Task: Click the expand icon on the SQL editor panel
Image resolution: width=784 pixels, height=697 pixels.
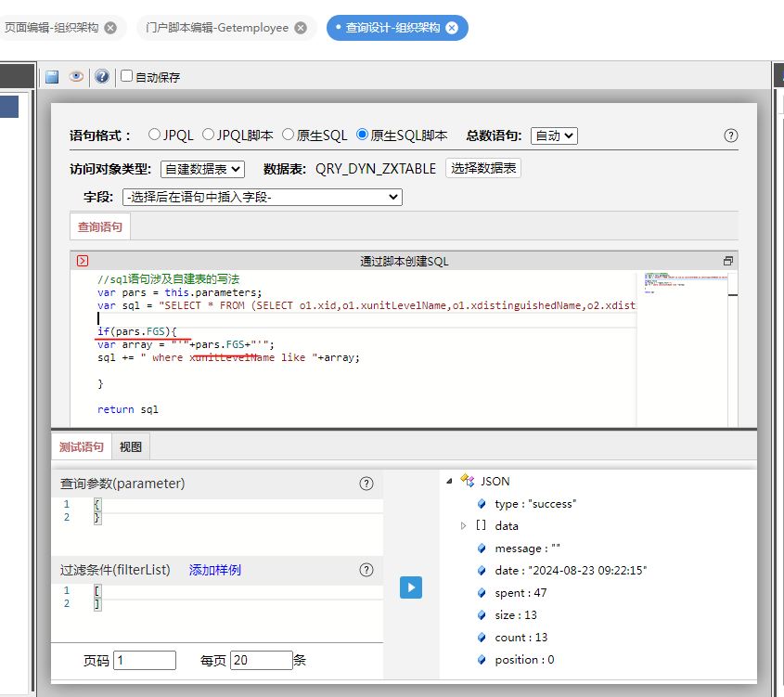Action: [727, 260]
